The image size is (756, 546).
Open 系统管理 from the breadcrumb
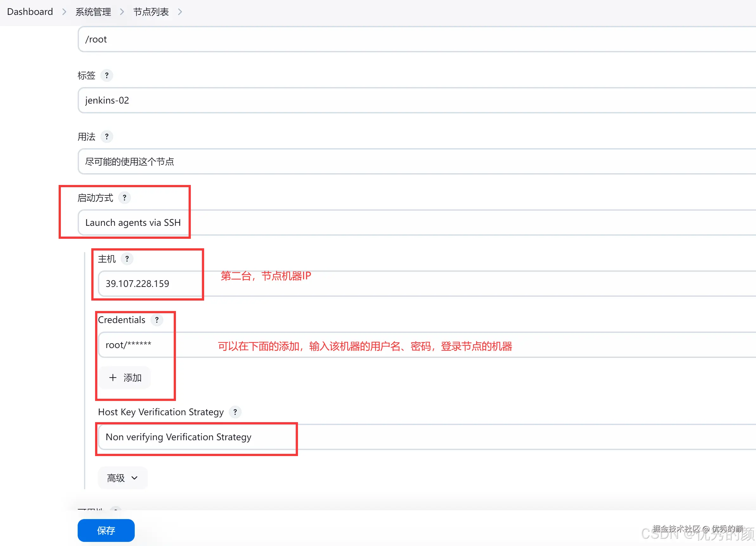coord(93,12)
